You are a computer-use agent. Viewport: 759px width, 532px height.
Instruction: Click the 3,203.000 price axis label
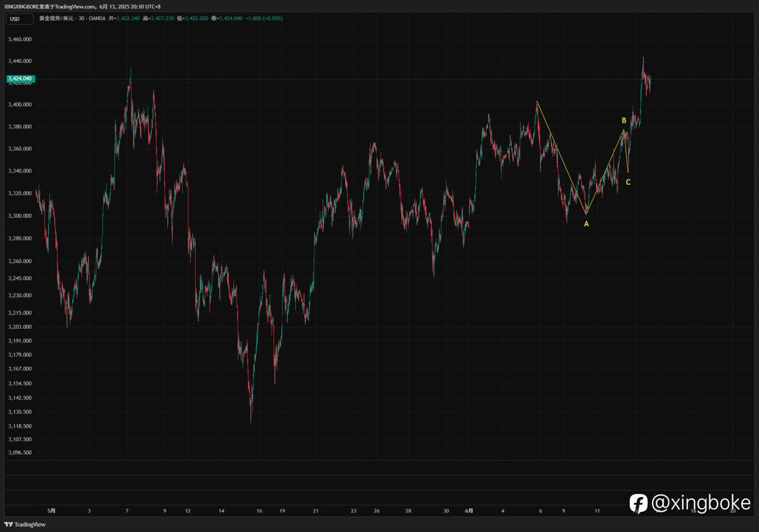coord(20,327)
